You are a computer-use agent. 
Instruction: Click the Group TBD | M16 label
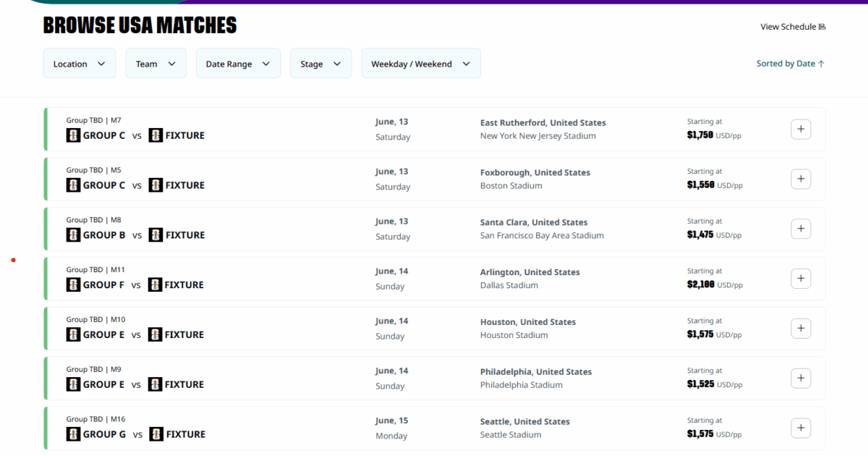pos(95,419)
